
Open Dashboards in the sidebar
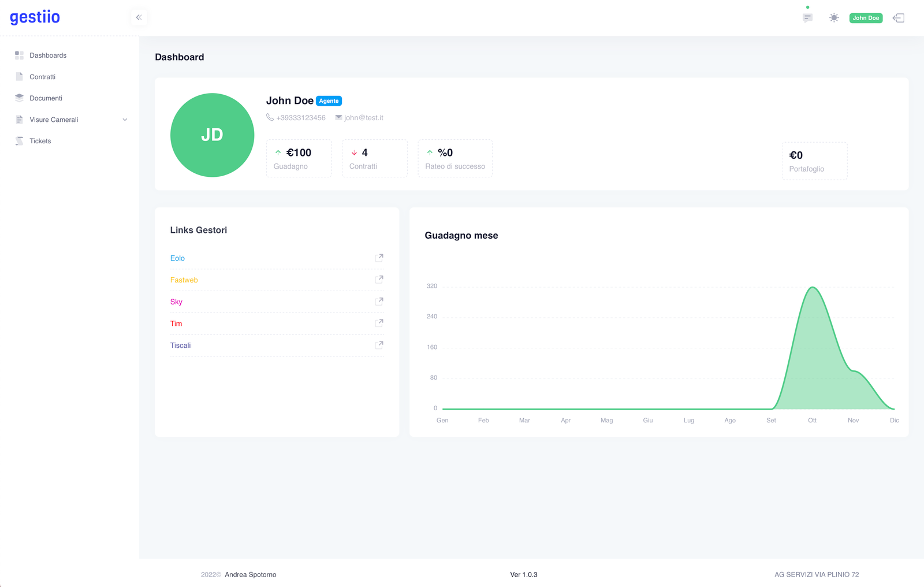click(x=48, y=55)
